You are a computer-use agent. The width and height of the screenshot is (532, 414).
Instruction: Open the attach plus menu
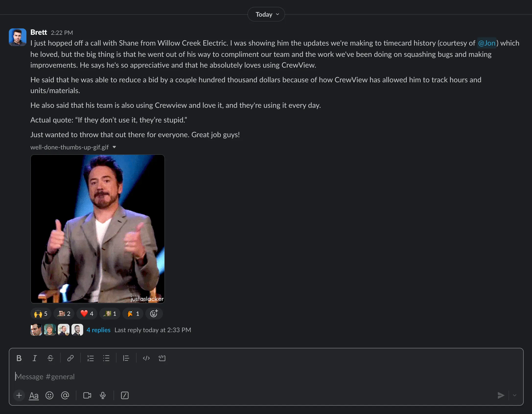click(19, 395)
